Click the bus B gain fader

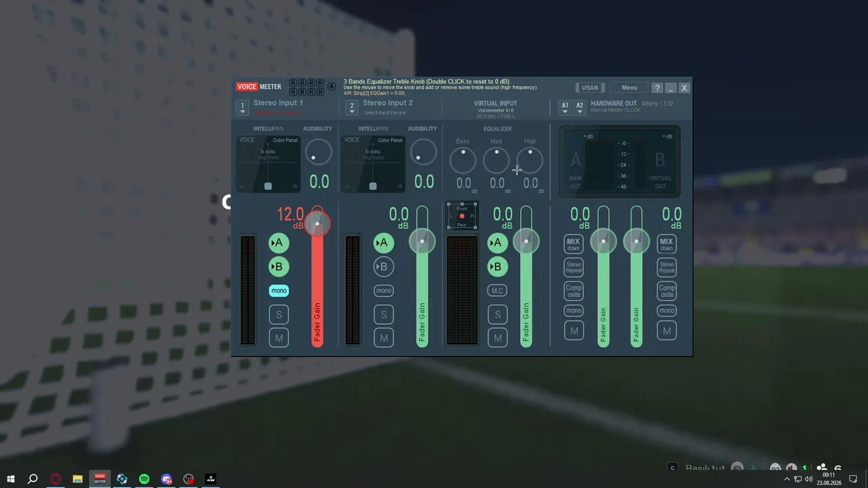(x=636, y=241)
